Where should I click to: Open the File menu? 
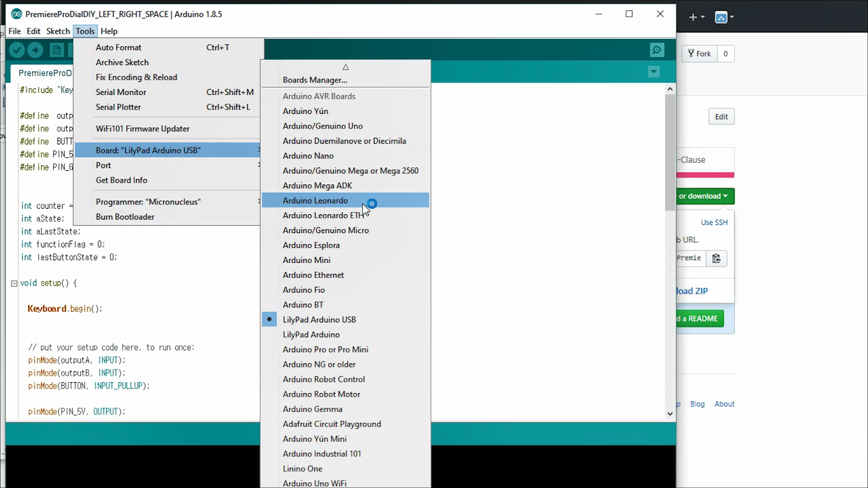click(15, 31)
